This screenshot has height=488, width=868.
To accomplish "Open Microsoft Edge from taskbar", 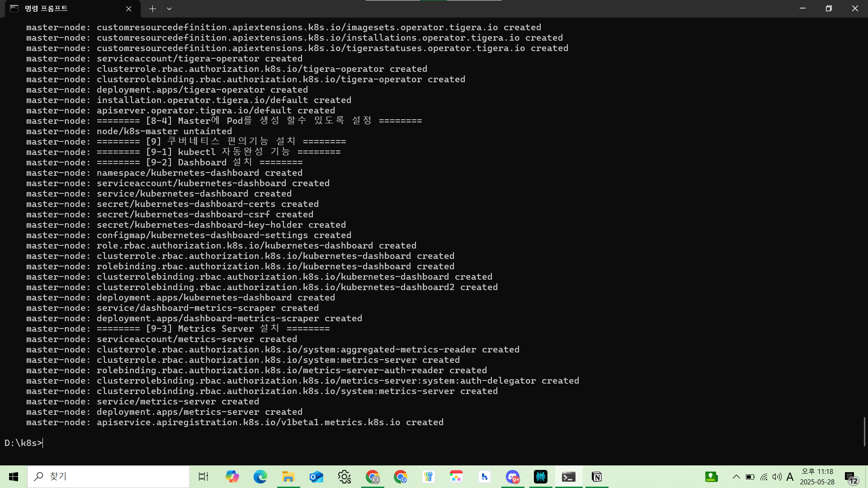I will pyautogui.click(x=260, y=477).
